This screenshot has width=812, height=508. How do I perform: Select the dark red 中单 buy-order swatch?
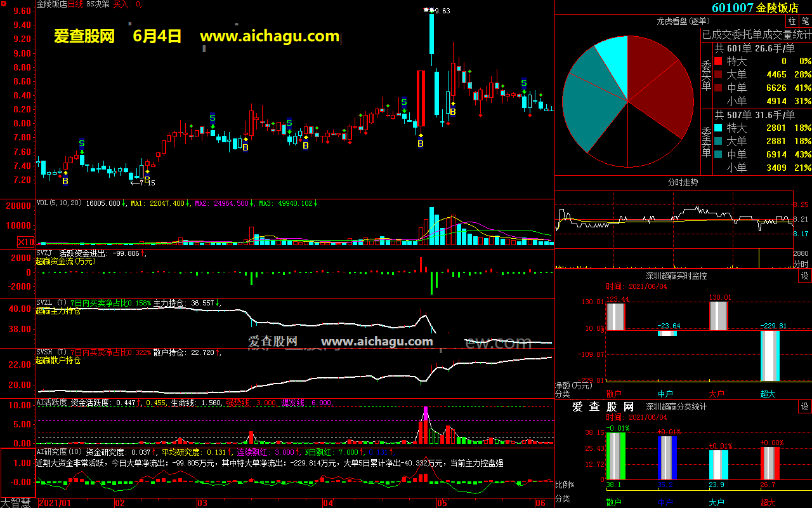tap(718, 88)
